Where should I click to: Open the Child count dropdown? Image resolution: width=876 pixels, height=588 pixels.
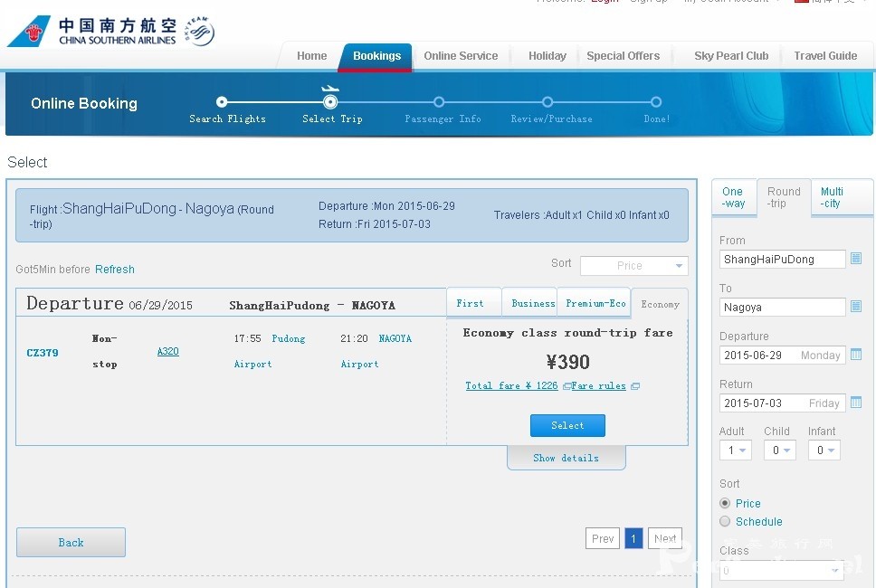click(x=780, y=450)
